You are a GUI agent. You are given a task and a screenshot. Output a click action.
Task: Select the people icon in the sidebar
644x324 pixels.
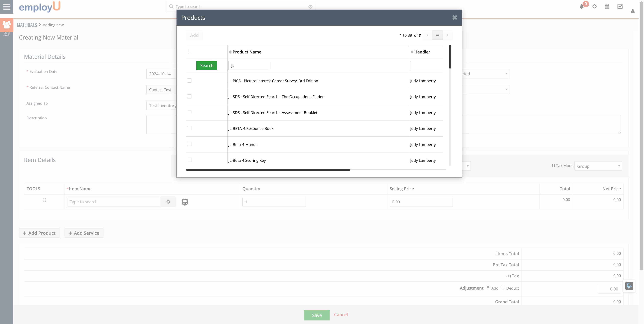7,25
